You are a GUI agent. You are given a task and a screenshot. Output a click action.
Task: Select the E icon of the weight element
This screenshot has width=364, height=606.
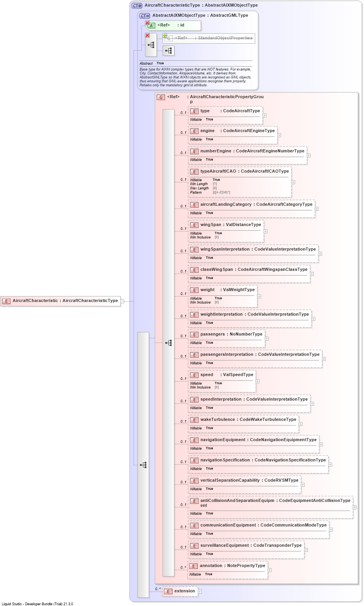tap(194, 290)
